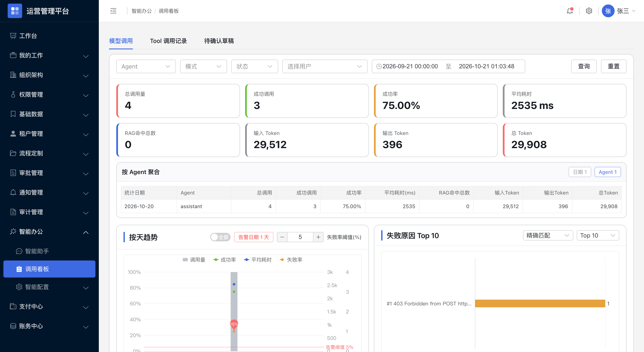
Task: Click the 通知管理 bell icon
Action: point(13,192)
